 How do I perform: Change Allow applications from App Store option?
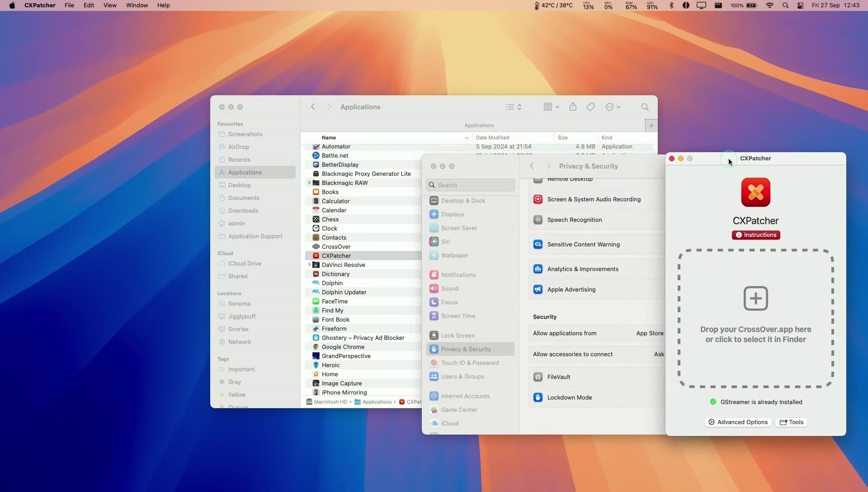coord(650,333)
